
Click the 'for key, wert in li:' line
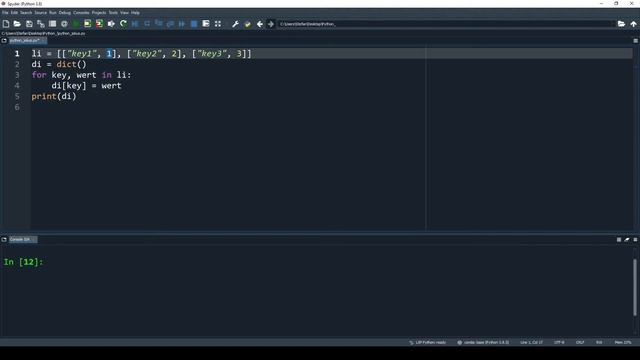pyautogui.click(x=81, y=75)
